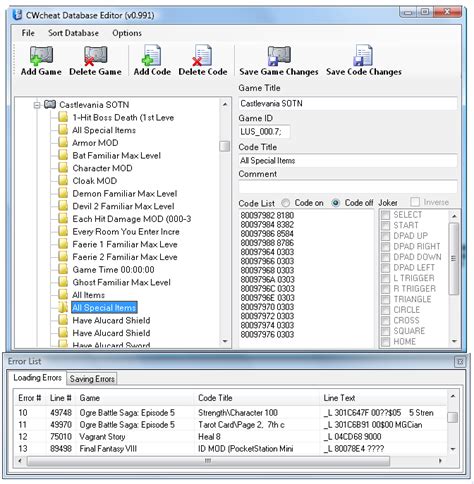Close the Error List panel
474x484 pixels.
tap(460, 361)
